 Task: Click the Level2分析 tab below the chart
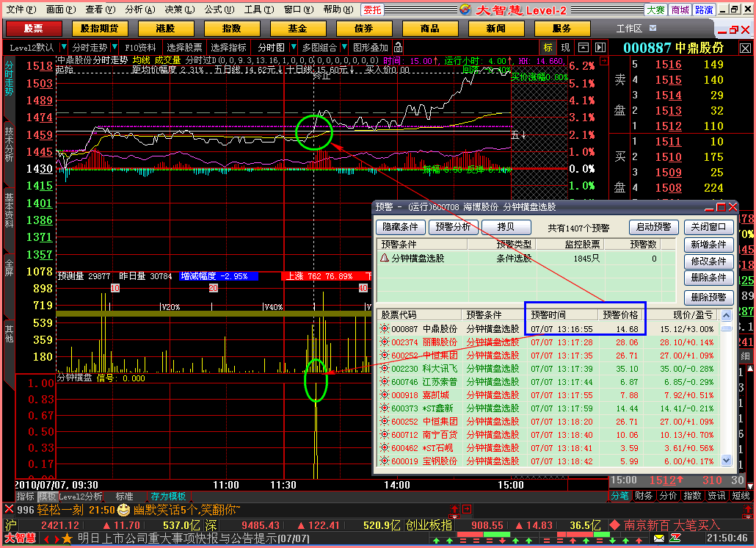[x=81, y=497]
